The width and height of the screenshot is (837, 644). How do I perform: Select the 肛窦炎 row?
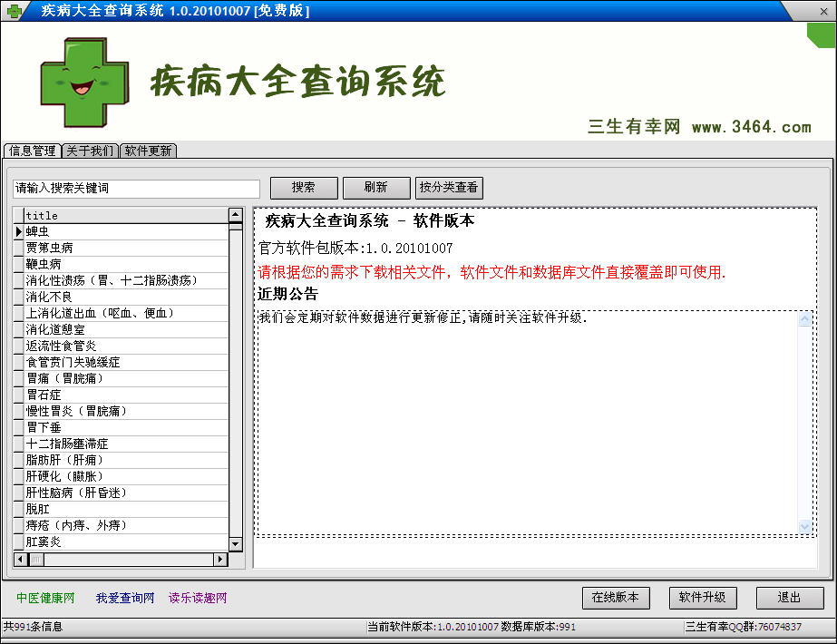pos(126,542)
